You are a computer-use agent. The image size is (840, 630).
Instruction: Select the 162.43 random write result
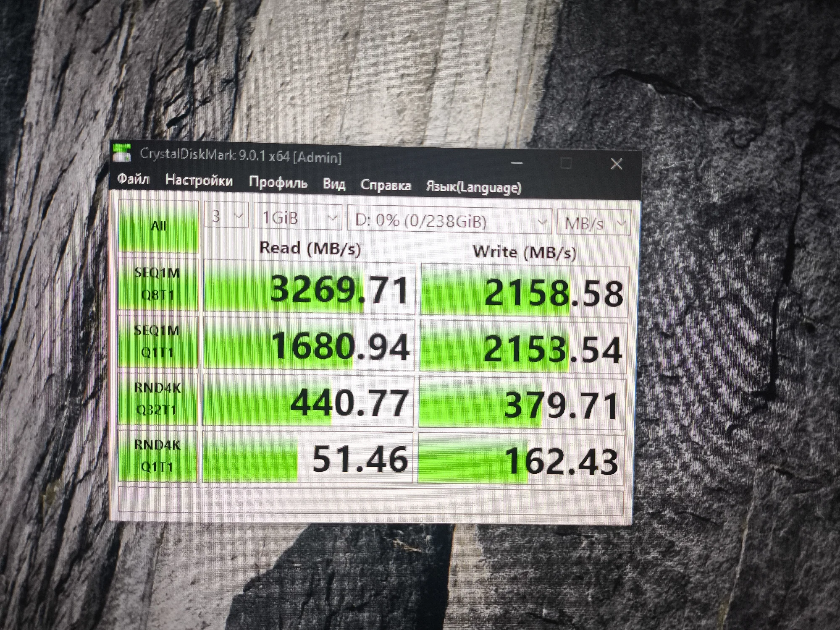click(521, 460)
